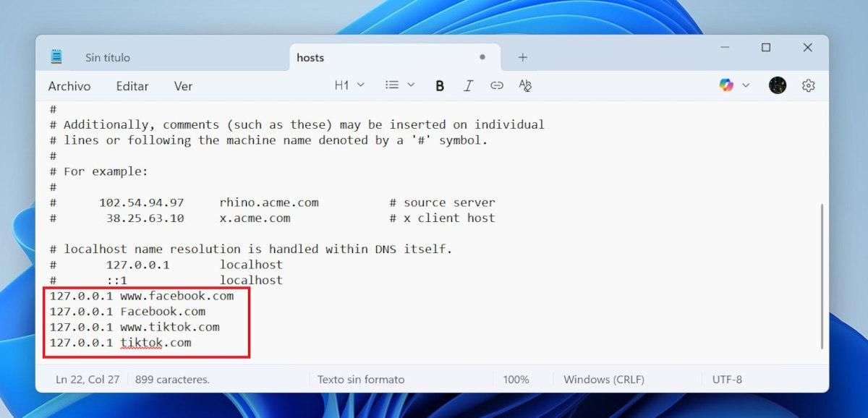Toggle italic formatting
This screenshot has width=868, height=418.
coord(468,85)
